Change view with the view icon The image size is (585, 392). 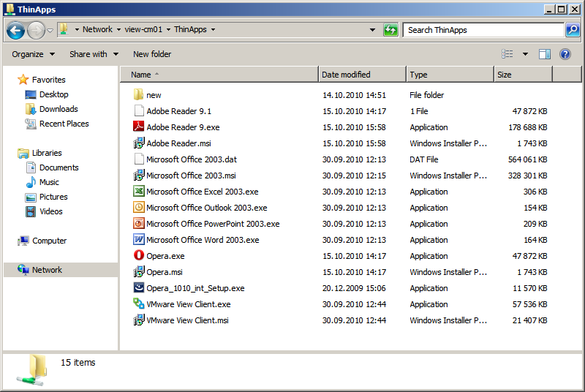click(x=507, y=54)
